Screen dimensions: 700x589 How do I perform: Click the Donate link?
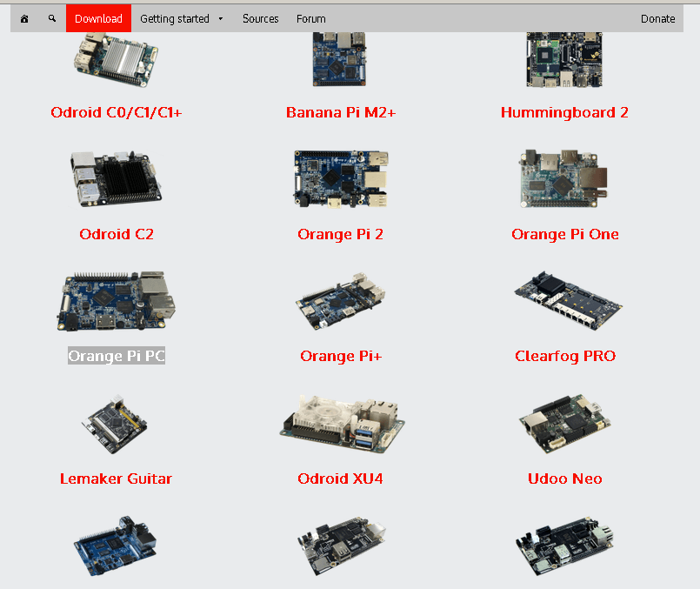tap(657, 19)
